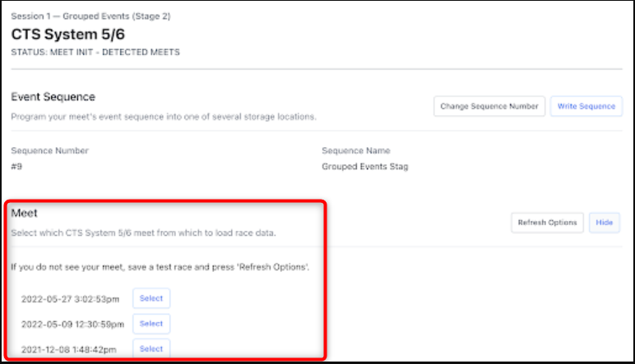Image resolution: width=635 pixels, height=364 pixels.
Task: Click the status MEET INIT text
Action: point(95,52)
